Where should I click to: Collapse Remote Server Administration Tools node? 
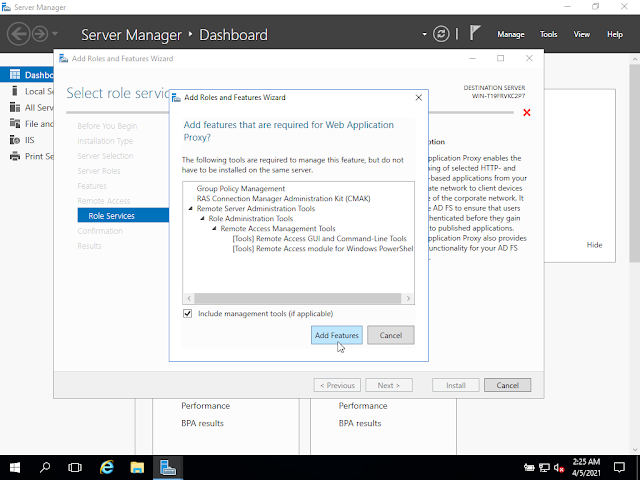point(190,209)
